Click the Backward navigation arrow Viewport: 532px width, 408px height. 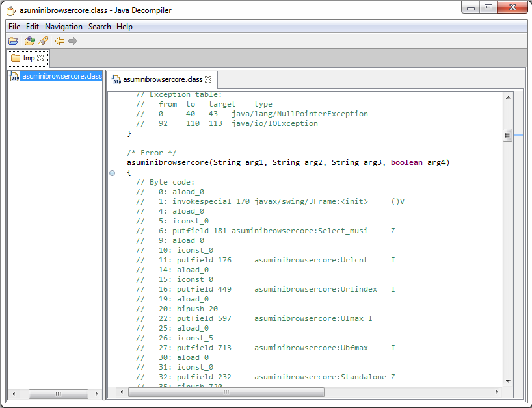[x=60, y=41]
